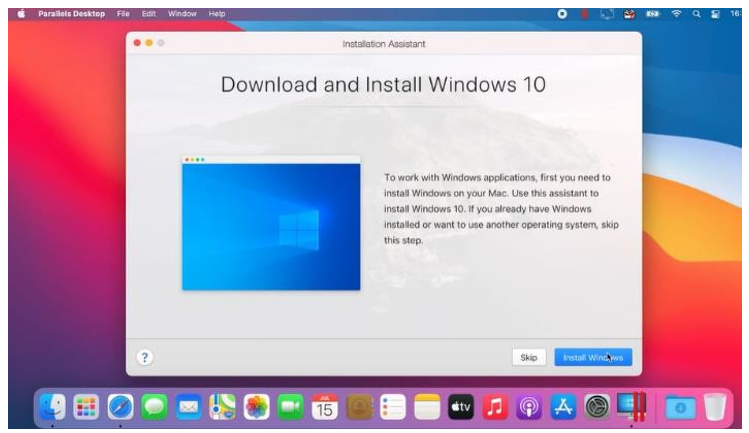Screen dimensions: 749x433
Task: Open the File menu
Action: [x=123, y=13]
